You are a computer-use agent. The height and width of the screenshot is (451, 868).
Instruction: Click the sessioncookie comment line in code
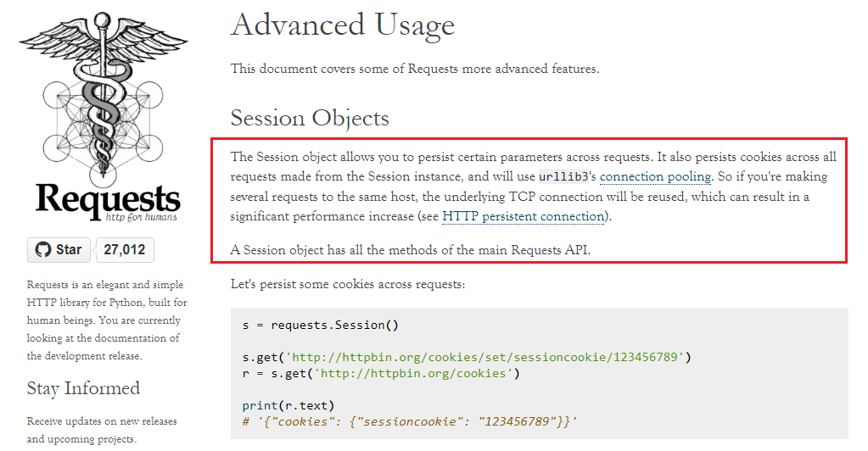tap(410, 421)
